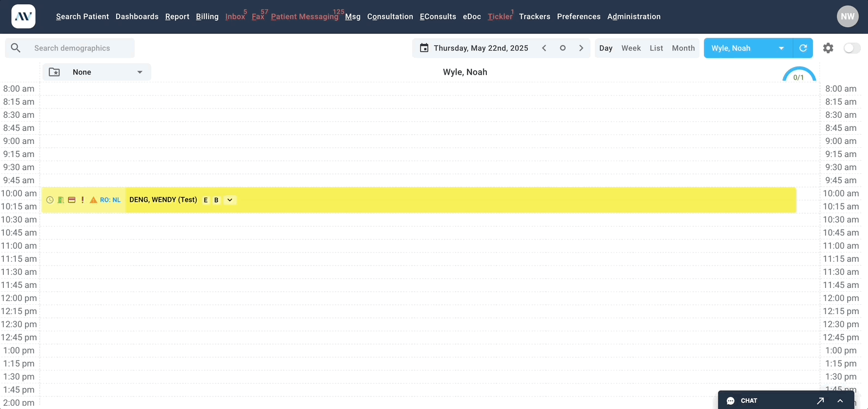The height and width of the screenshot is (409, 868).
Task: Open Administration menu item
Action: [634, 16]
